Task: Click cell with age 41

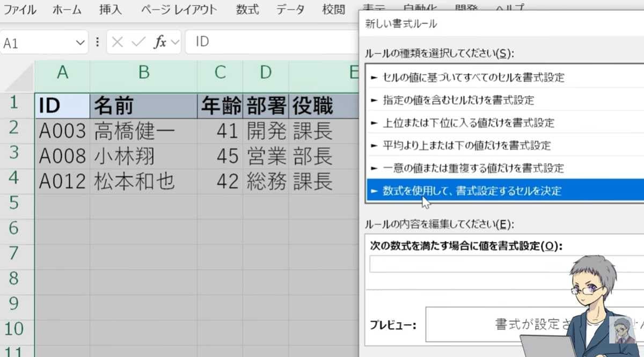Action: [220, 131]
